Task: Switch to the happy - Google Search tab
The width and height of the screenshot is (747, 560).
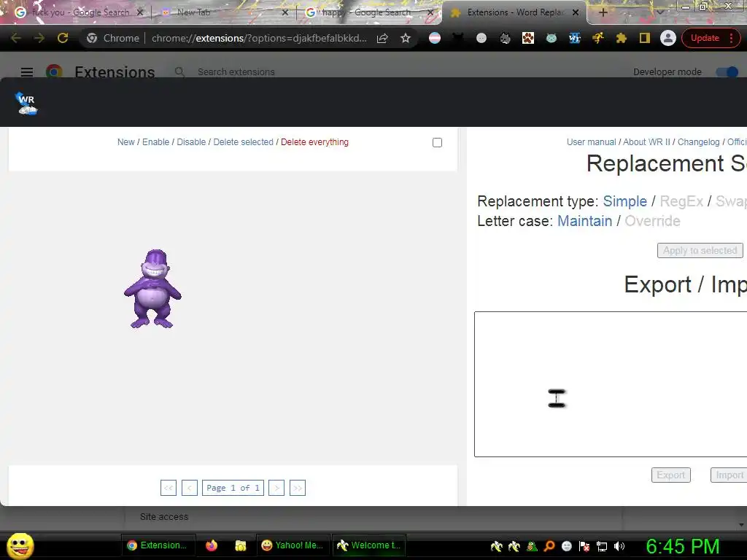Action: [x=365, y=12]
